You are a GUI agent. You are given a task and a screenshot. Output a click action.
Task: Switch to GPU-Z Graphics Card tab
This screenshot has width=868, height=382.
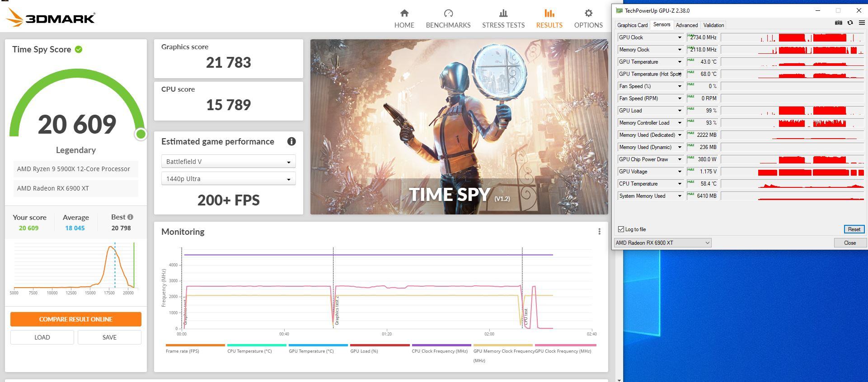click(632, 25)
